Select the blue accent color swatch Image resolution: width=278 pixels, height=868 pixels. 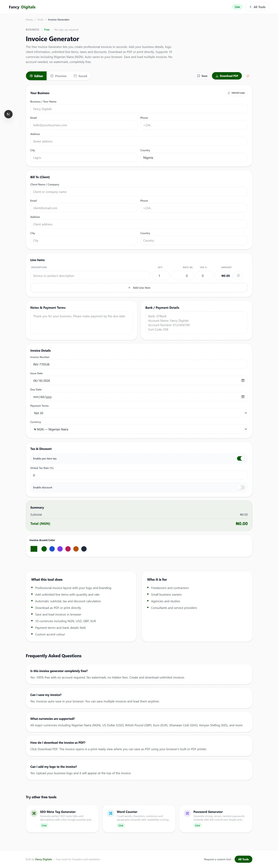(x=52, y=549)
